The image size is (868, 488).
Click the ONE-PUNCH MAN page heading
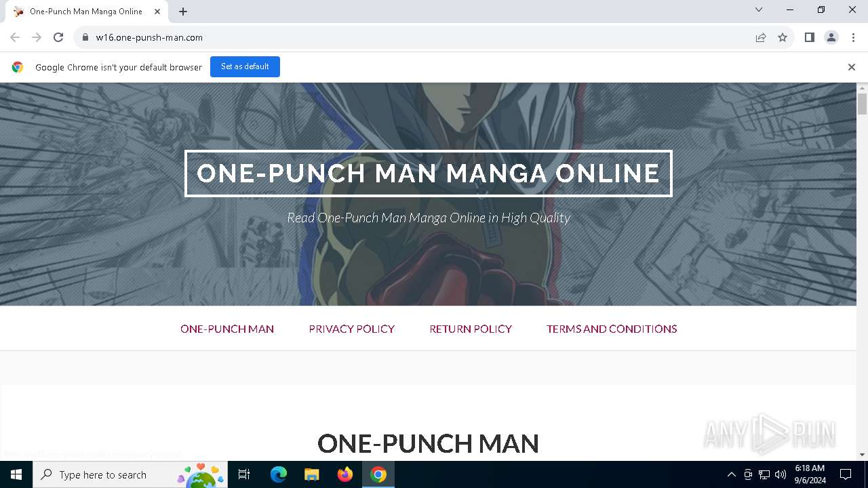click(429, 443)
